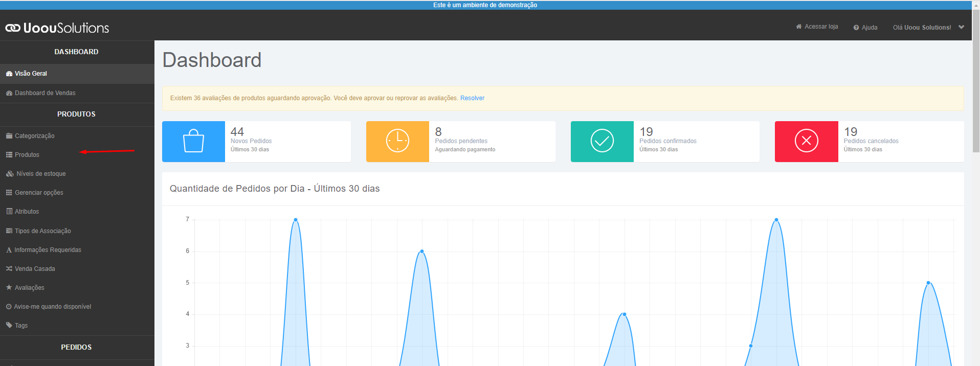Select Tipos de Associação in sidebar

click(x=77, y=231)
